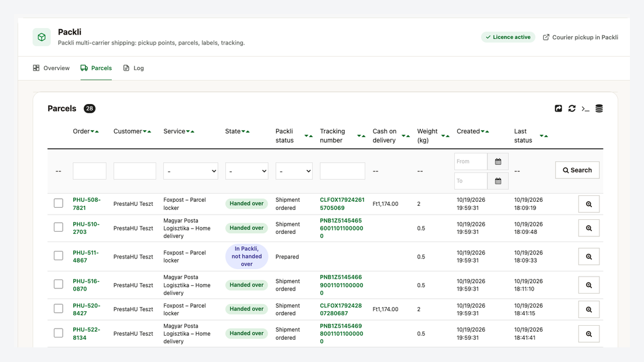Open order link PHU-511-4867
The width and height of the screenshot is (644, 362).
(x=86, y=257)
